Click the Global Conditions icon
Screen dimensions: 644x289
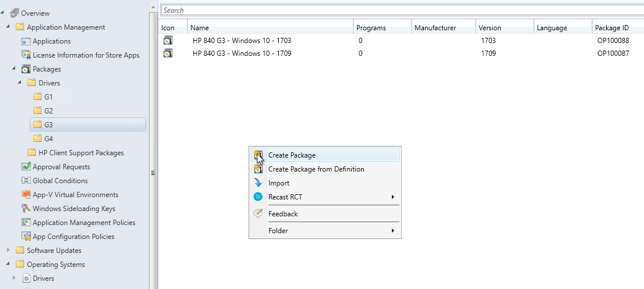[x=26, y=181]
